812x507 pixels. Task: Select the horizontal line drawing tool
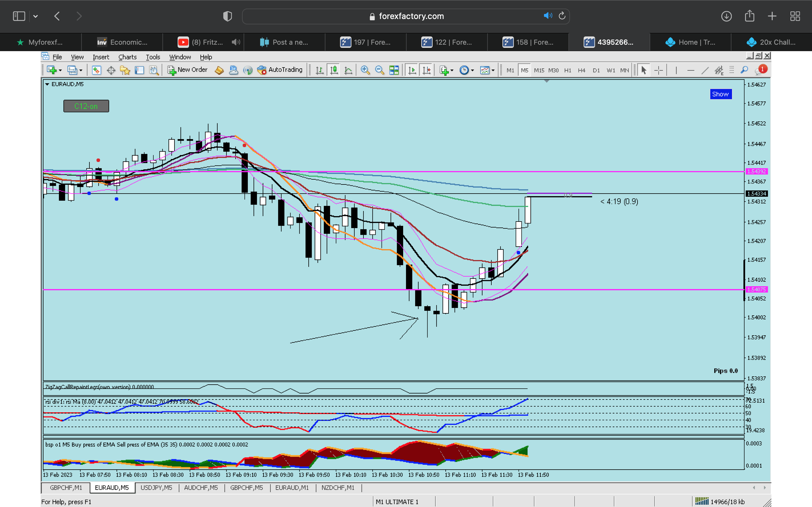[x=691, y=70]
